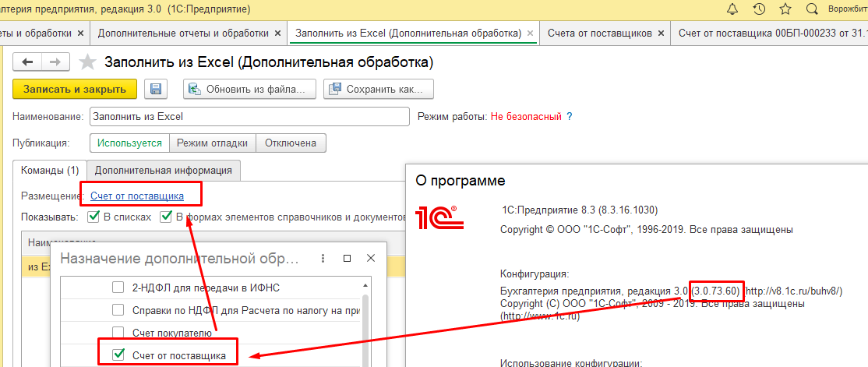Add form to favorites with the star
Screen dimensions: 868x367
[88, 62]
